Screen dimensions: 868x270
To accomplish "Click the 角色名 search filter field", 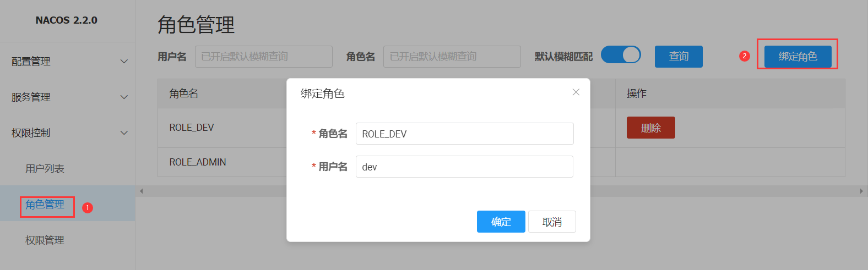I will click(x=452, y=57).
